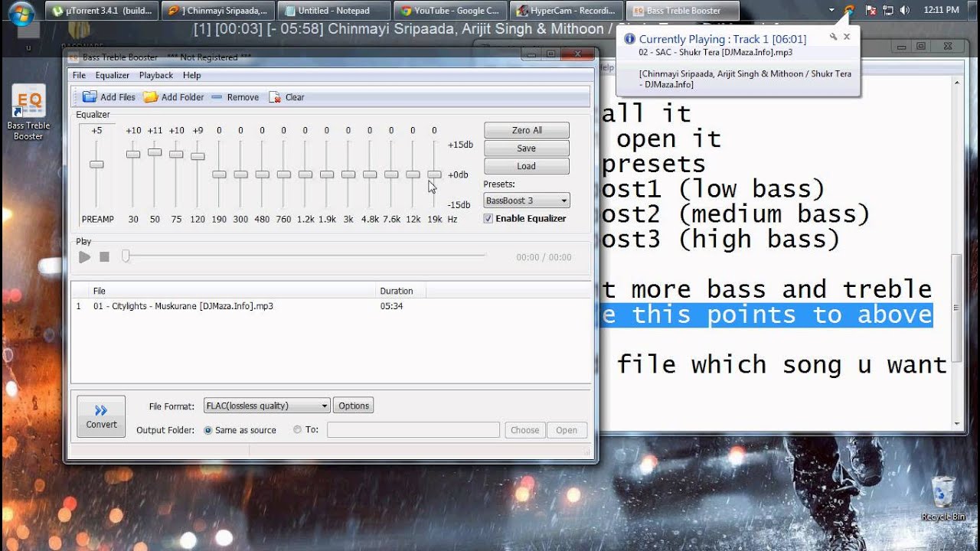This screenshot has width=980, height=551.
Task: Click Notepad scrollbar down arrow
Action: [x=957, y=423]
